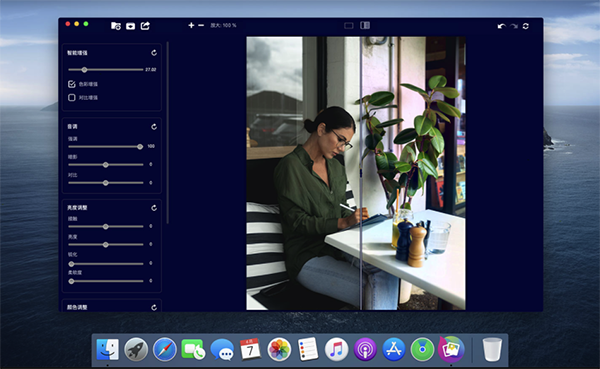The width and height of the screenshot is (600, 369).
Task: Zoom in with the plus icon
Action: pyautogui.click(x=191, y=25)
